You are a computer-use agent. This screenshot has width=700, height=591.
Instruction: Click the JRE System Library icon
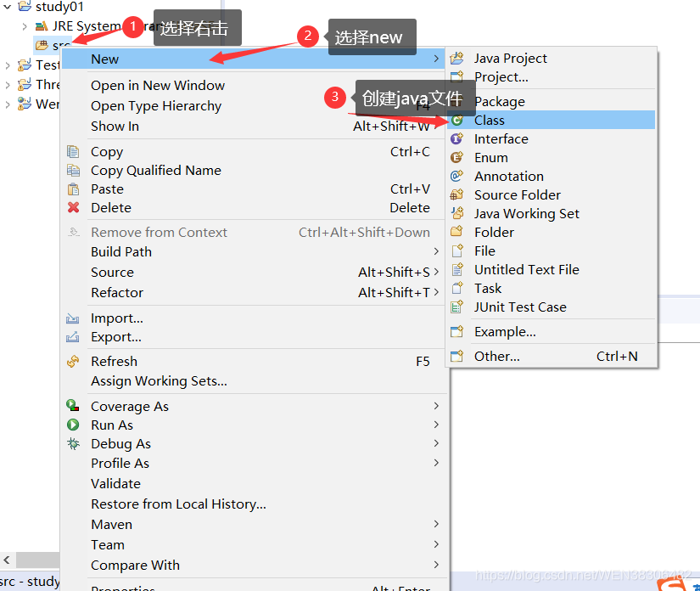pyautogui.click(x=42, y=26)
